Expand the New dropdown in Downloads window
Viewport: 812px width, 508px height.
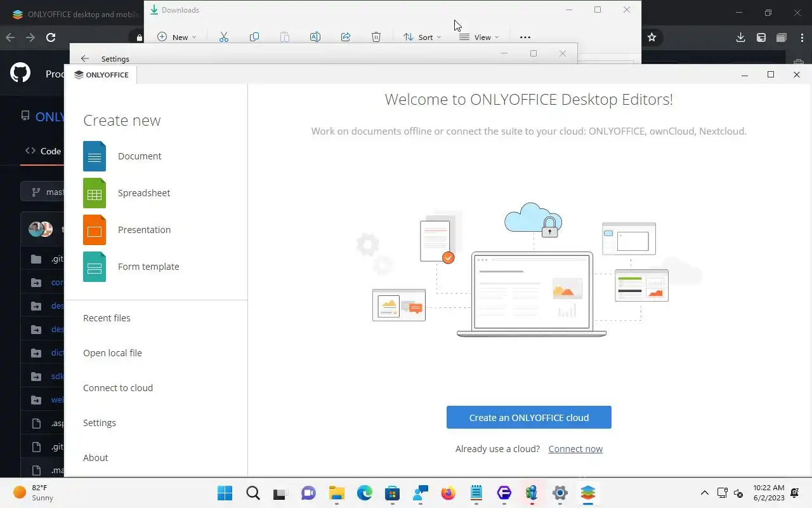pos(177,37)
